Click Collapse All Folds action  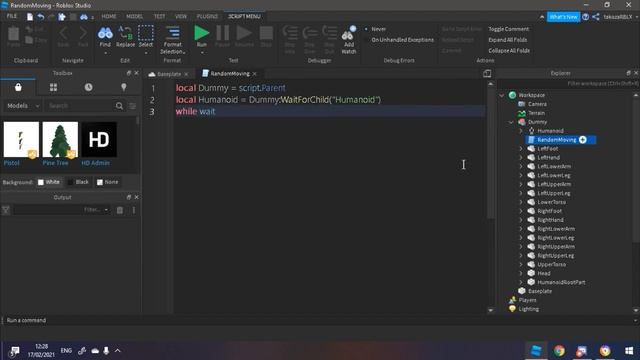pyautogui.click(x=509, y=51)
